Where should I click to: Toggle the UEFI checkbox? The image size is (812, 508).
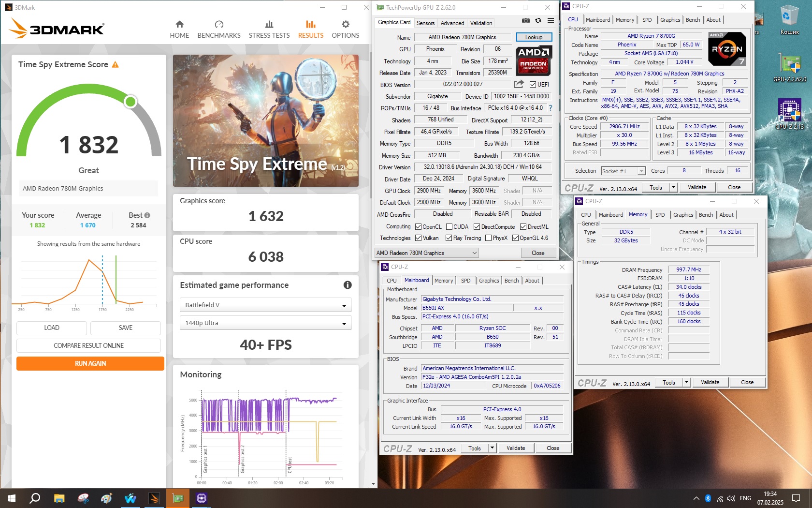point(533,84)
